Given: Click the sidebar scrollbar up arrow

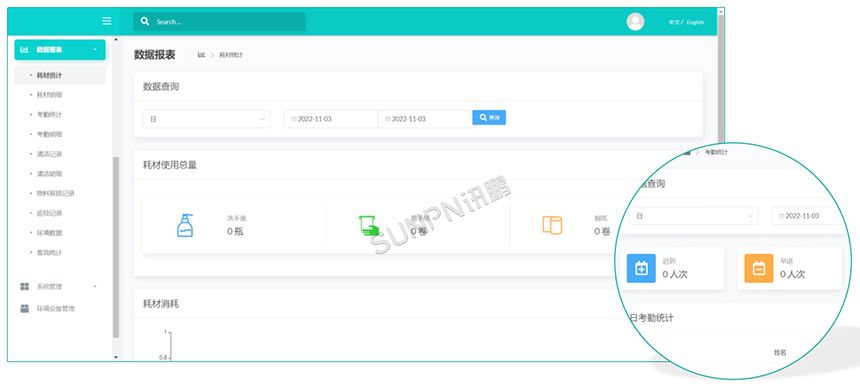Looking at the screenshot, I should [x=115, y=40].
